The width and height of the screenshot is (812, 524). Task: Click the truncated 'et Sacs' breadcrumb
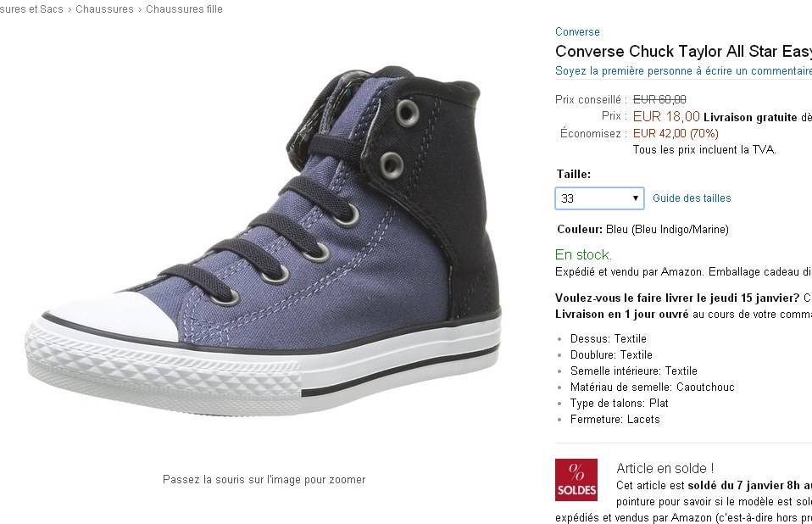pos(31,9)
